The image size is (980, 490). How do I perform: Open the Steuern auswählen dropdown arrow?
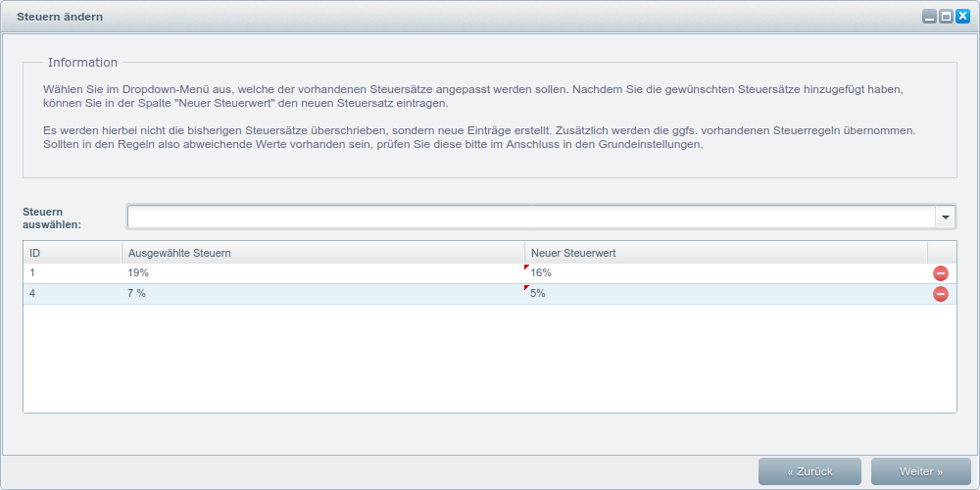(945, 217)
